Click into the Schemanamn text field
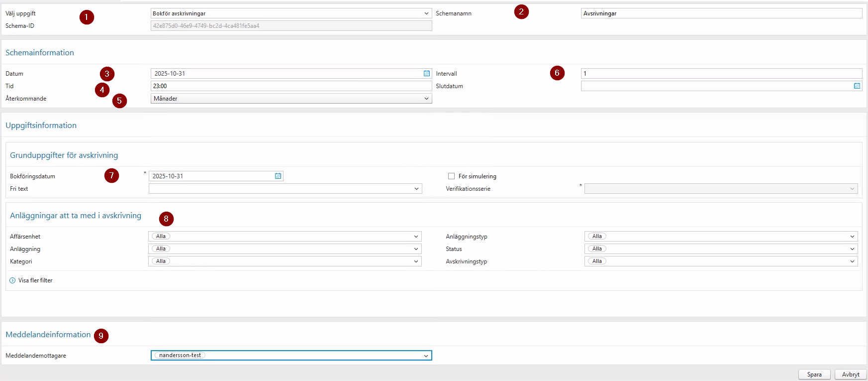Viewport: 868px width, 381px height. [x=721, y=13]
